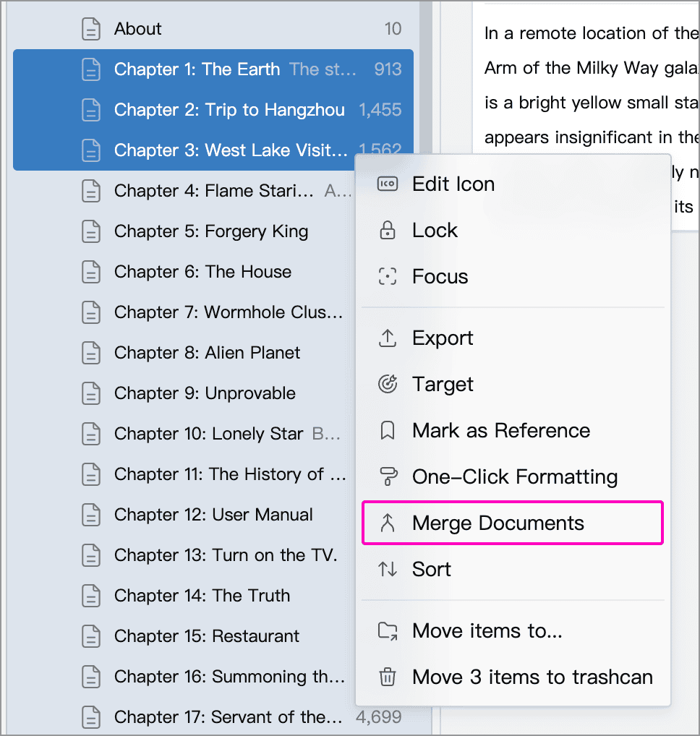Click the document icon of Chapter 5: Forgery King
This screenshot has width=700, height=736.
pyautogui.click(x=91, y=231)
